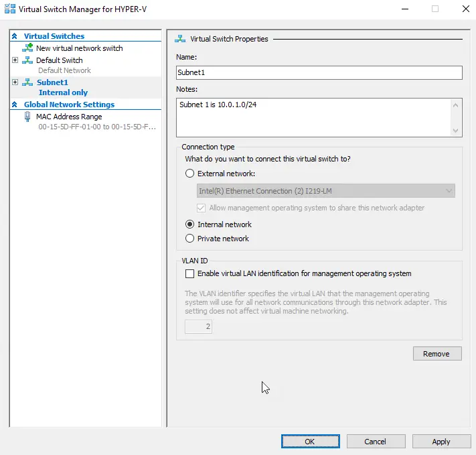Screen dimensions: 476x455
Task: Select the Subnet1 switch entry
Action: (52, 82)
